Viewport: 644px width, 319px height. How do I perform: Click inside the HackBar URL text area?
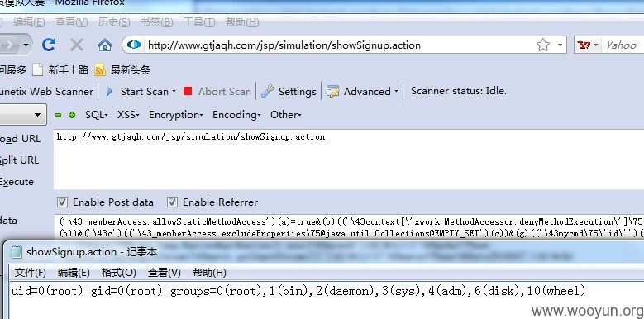(x=349, y=159)
